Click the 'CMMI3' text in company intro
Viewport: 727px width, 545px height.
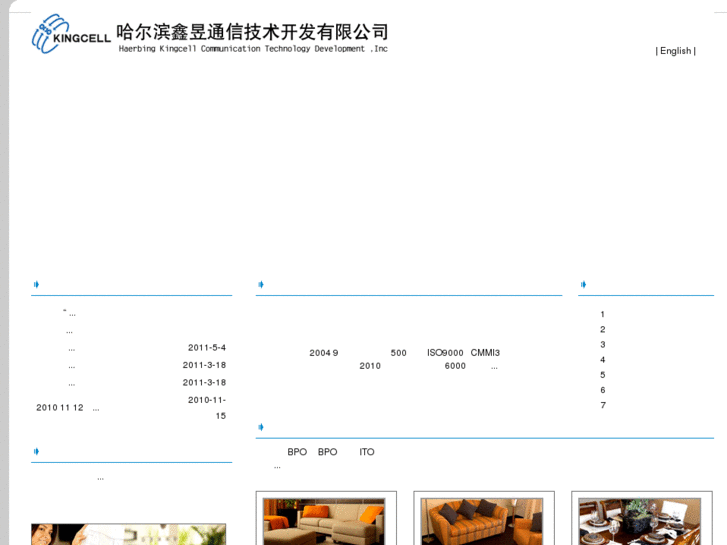point(485,353)
